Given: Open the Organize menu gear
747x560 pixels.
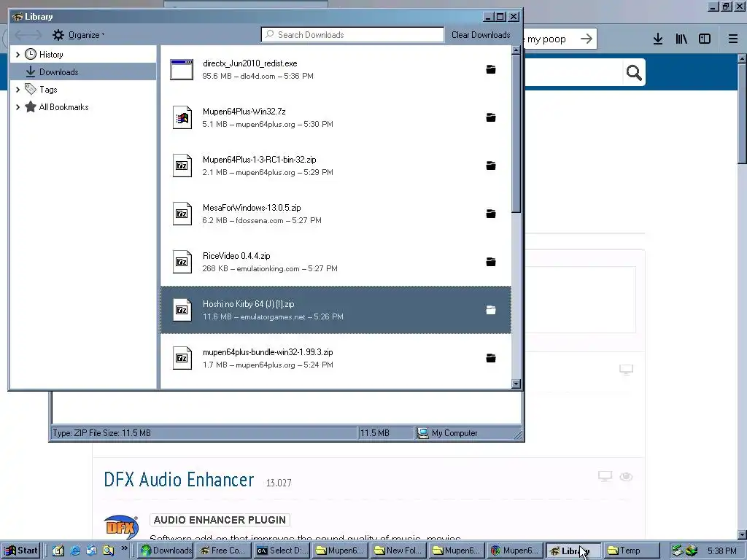Looking at the screenshot, I should (x=58, y=35).
